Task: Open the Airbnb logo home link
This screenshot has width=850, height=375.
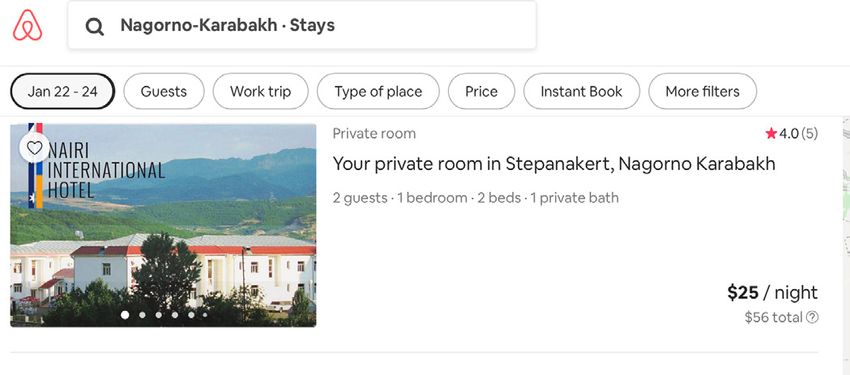Action: 28,25
